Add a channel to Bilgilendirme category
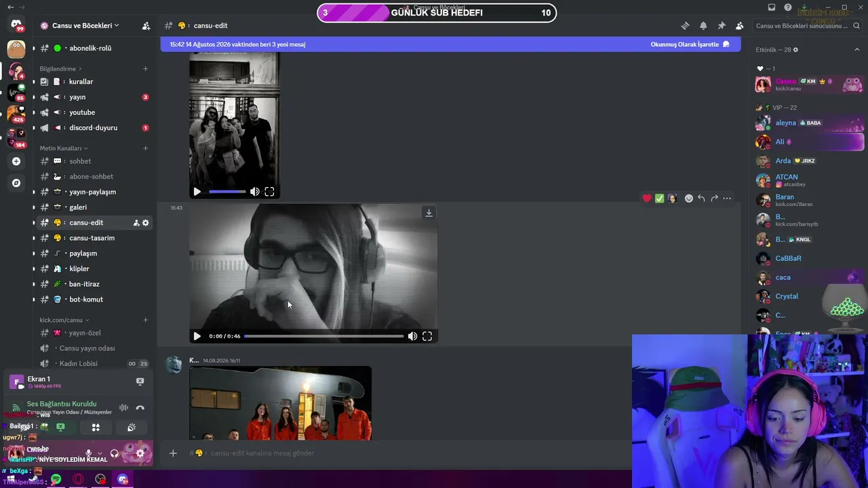The height and width of the screenshot is (488, 868). pyautogui.click(x=145, y=69)
